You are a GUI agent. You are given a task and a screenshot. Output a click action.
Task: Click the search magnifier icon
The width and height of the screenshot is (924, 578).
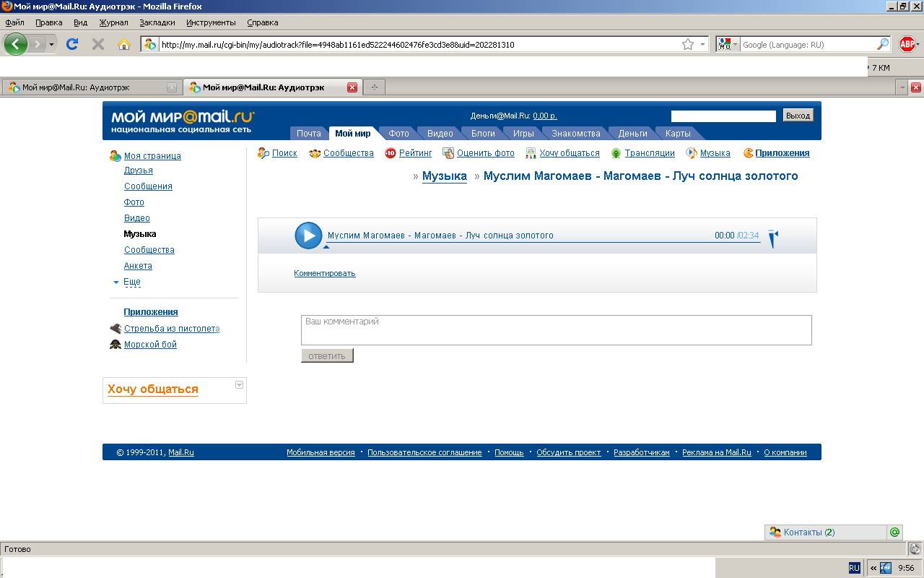(883, 44)
